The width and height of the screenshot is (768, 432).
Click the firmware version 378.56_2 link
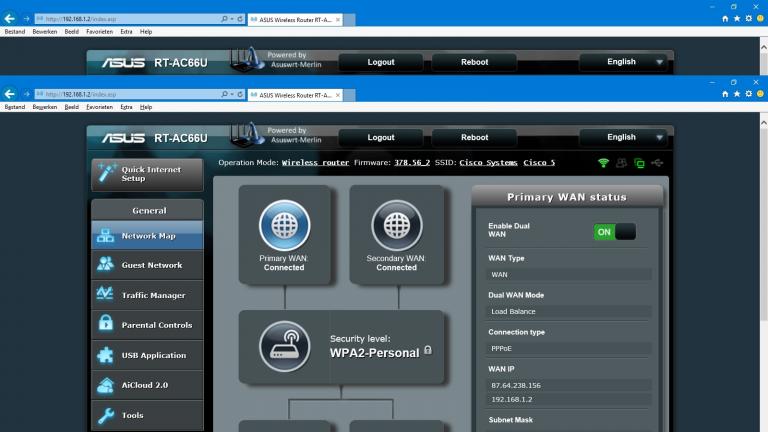pyautogui.click(x=413, y=162)
